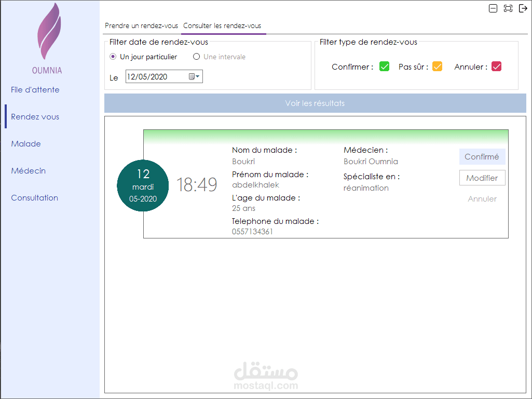Click the specialty 'réanimation'
Screen dimensions: 532x399
point(366,188)
